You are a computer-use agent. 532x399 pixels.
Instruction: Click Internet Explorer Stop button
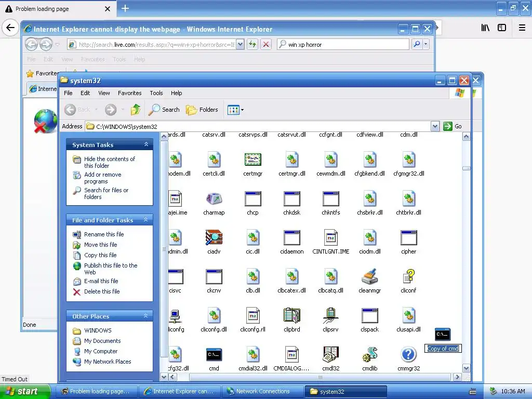[x=266, y=44]
